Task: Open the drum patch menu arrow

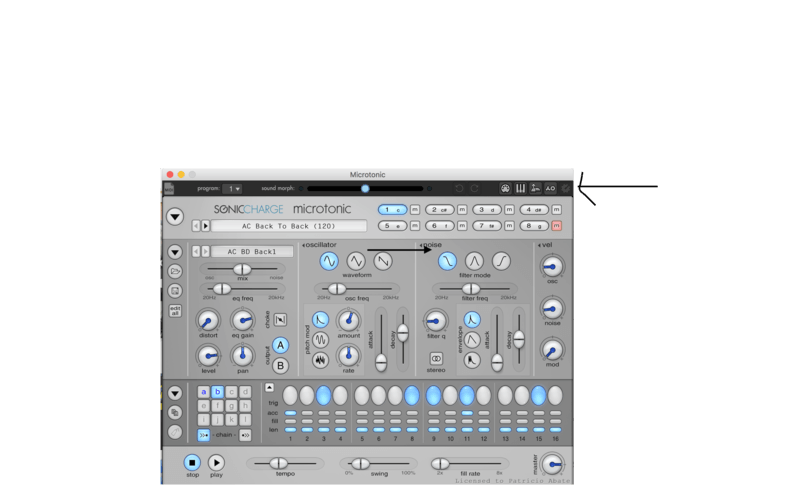Action: 175,252
